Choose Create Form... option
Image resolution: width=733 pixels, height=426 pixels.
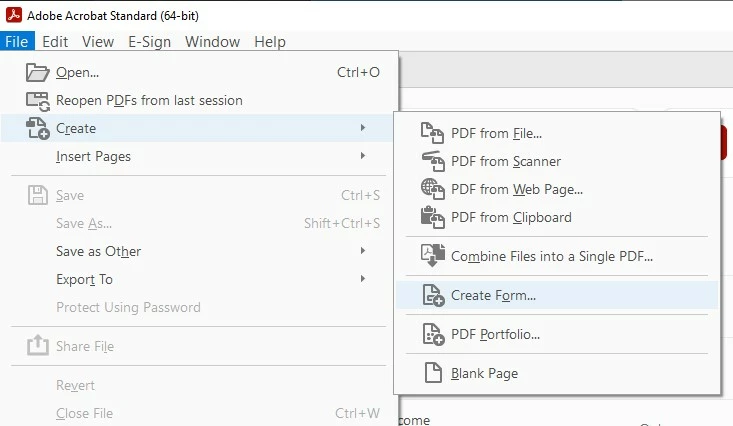point(557,295)
